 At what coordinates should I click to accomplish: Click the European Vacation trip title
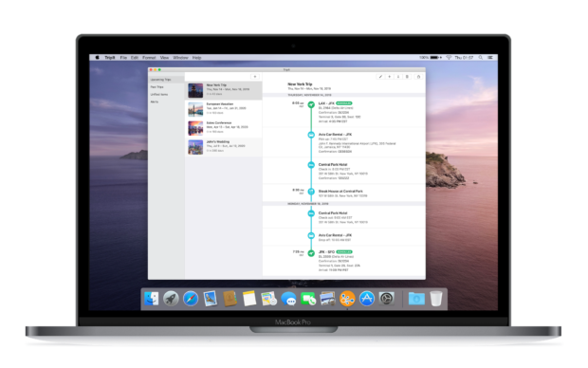(x=220, y=104)
